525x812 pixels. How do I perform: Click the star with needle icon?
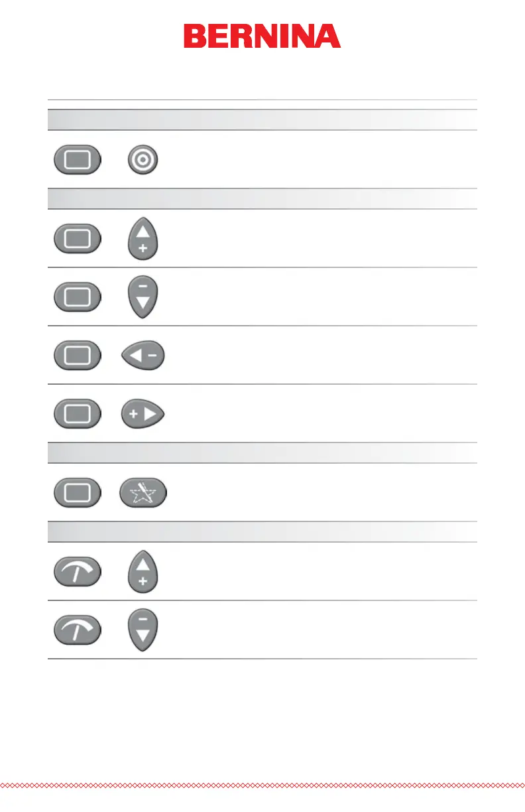(x=143, y=494)
